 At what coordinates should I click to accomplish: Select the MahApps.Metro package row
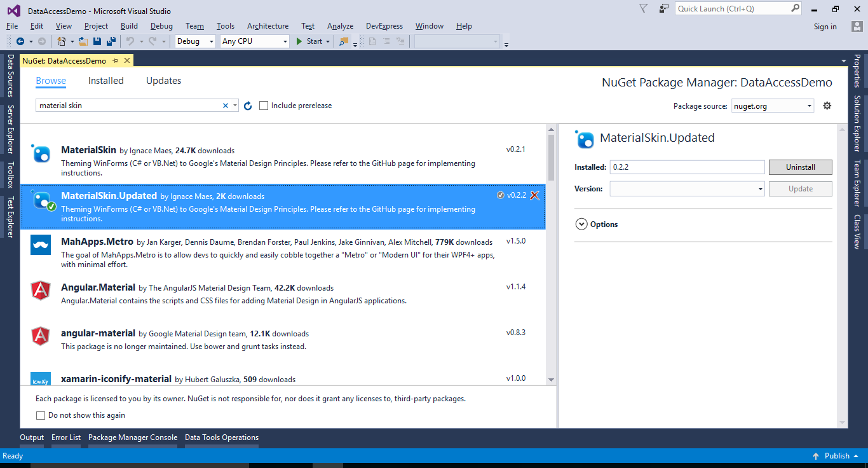click(x=283, y=252)
